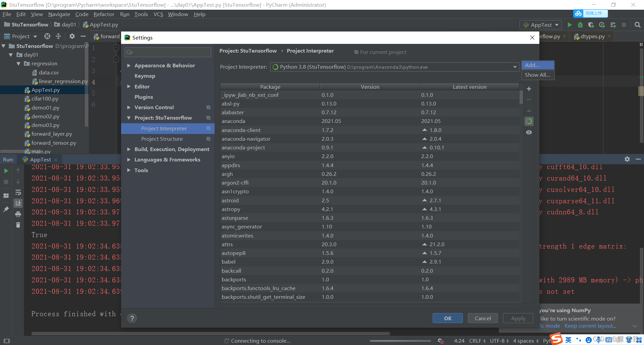
Task: Expand Build, Execution, Deployment section
Action: point(128,149)
